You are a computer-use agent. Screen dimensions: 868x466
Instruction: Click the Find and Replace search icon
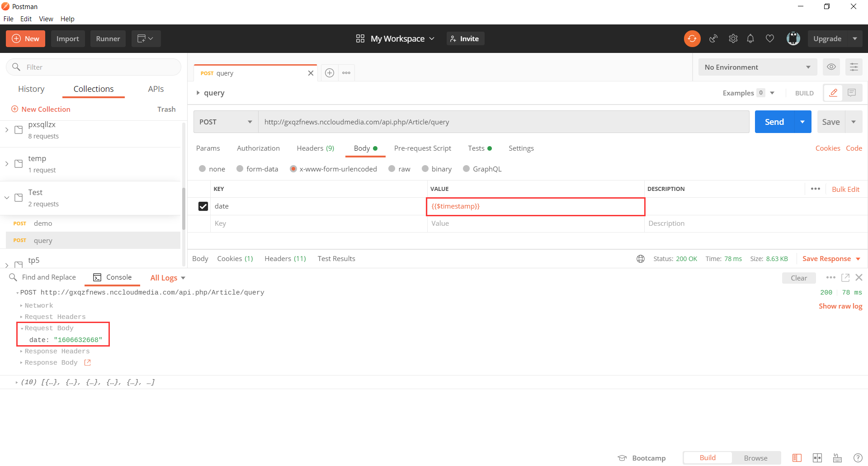point(13,277)
